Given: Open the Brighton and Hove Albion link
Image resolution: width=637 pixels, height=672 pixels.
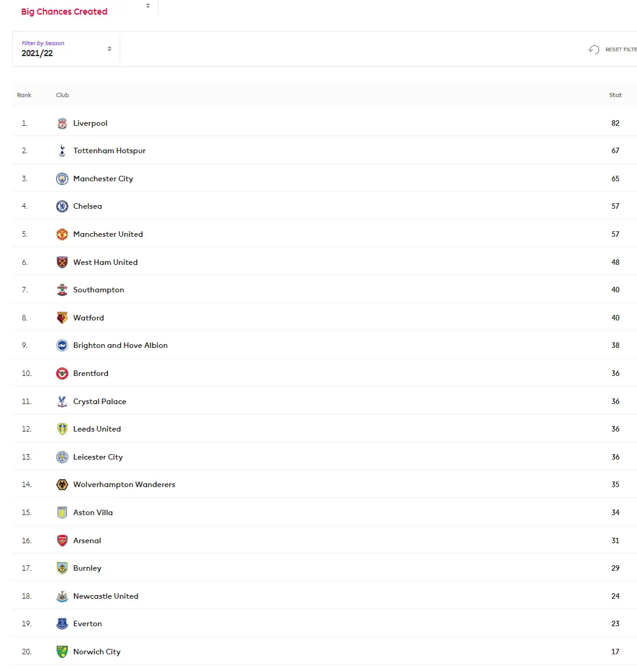Looking at the screenshot, I should (120, 345).
